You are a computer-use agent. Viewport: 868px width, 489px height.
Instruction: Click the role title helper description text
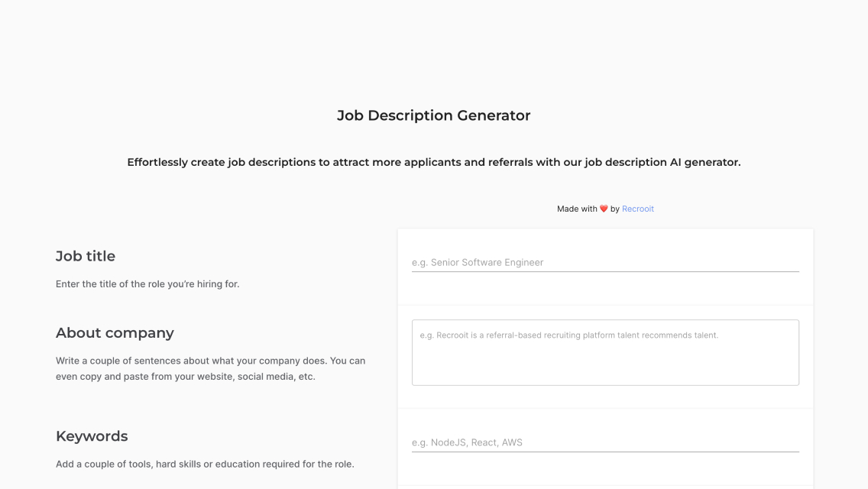pyautogui.click(x=147, y=283)
